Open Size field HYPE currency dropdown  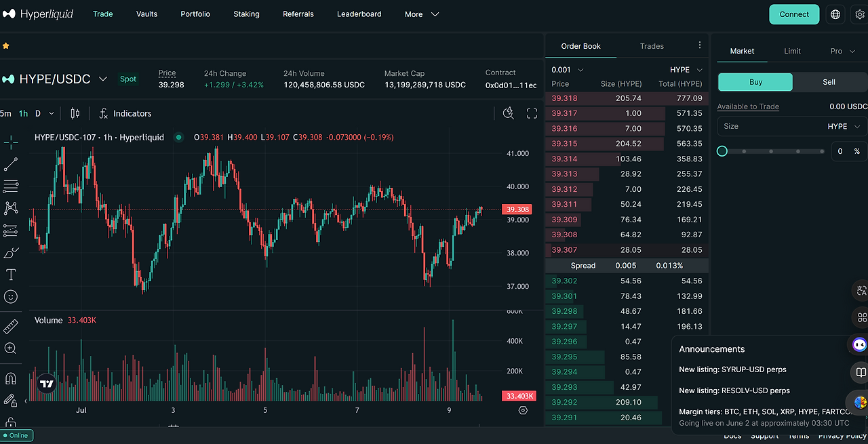844,126
